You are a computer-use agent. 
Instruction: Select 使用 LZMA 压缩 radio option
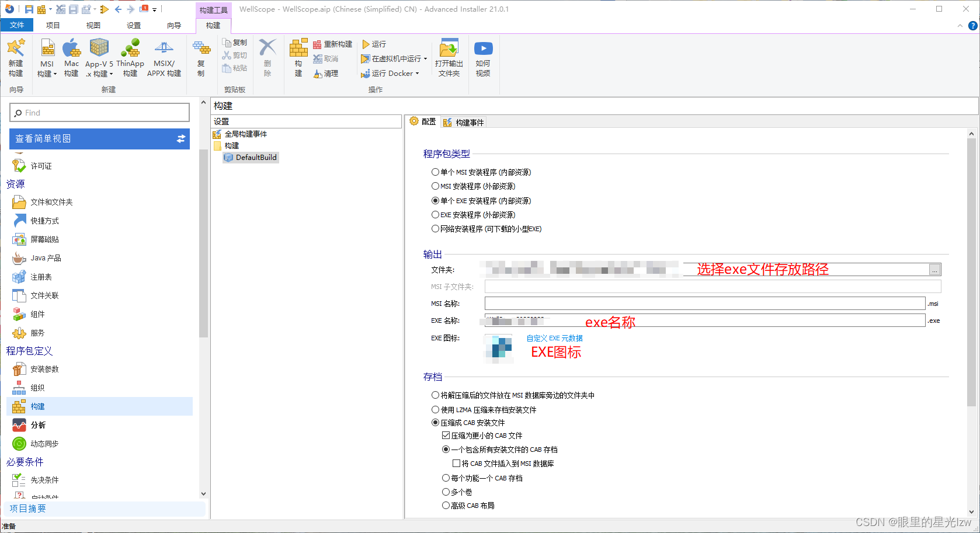435,410
